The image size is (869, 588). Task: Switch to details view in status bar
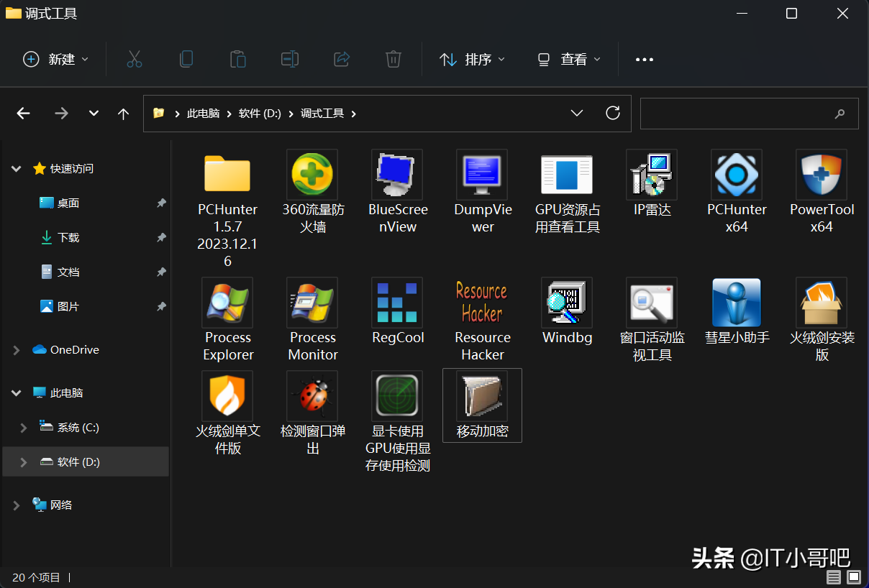coord(834,576)
